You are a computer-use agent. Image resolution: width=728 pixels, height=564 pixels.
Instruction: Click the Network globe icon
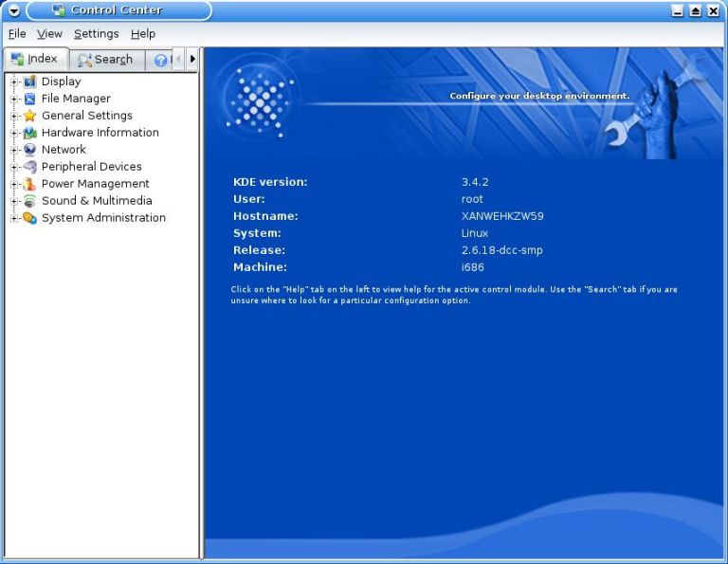point(29,150)
